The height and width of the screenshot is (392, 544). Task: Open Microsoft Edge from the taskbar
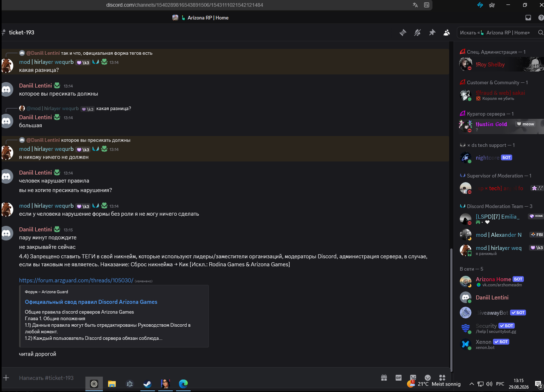tap(183, 383)
